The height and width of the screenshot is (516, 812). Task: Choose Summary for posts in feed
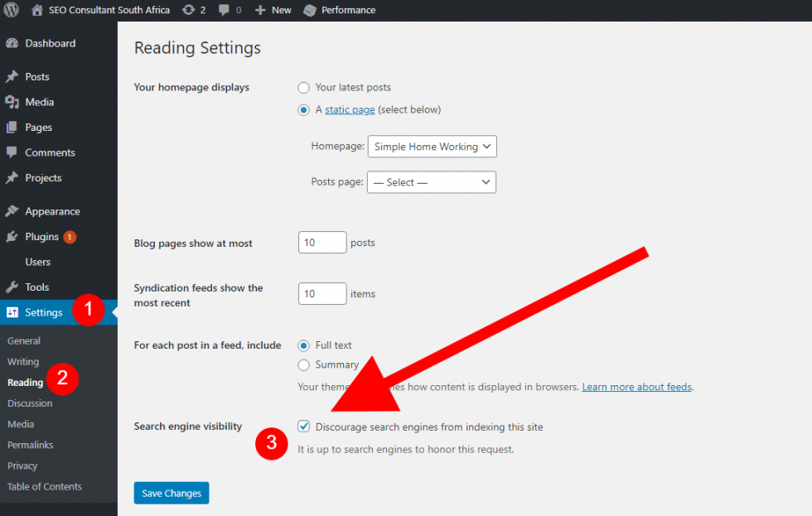pyautogui.click(x=303, y=364)
